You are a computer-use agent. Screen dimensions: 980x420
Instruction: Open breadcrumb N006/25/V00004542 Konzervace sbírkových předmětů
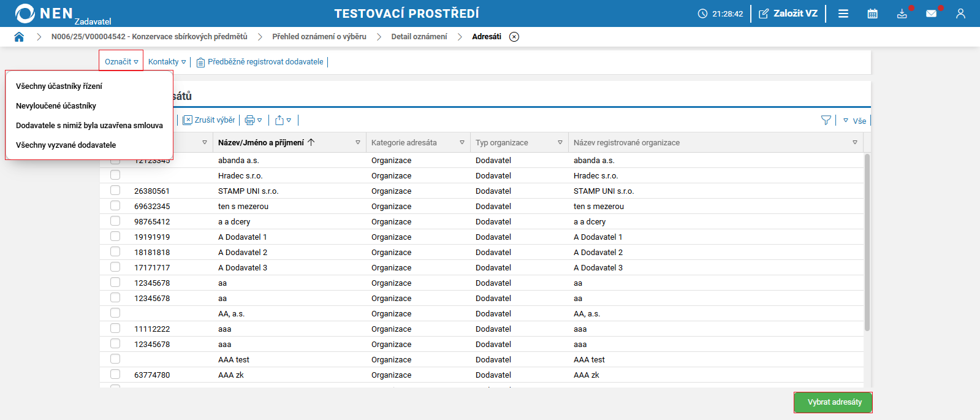click(x=150, y=37)
